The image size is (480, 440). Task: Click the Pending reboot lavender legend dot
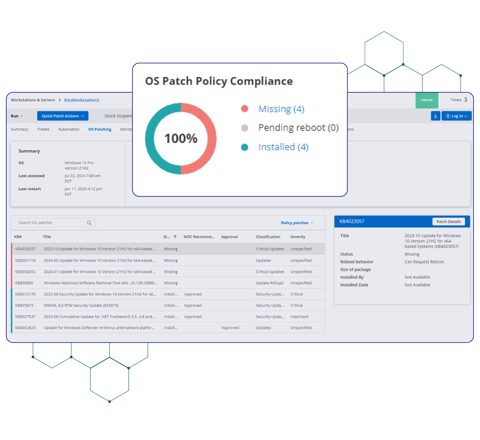244,128
